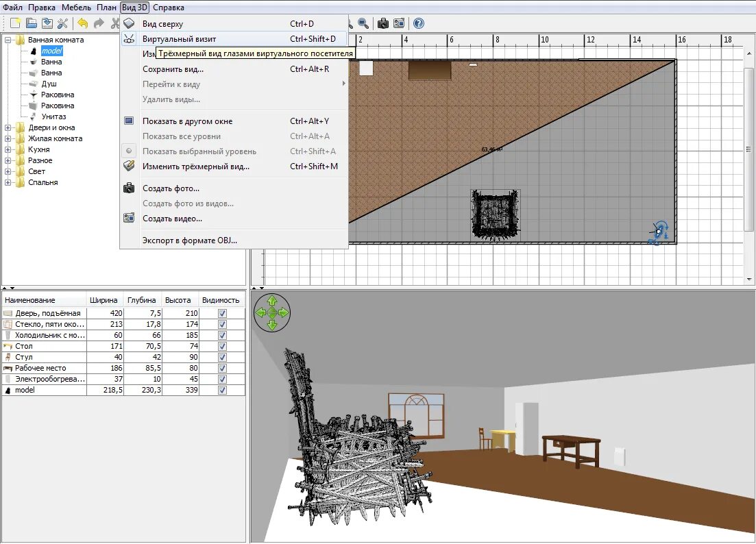
Task: Click the grey Redo arrow
Action: (x=99, y=23)
